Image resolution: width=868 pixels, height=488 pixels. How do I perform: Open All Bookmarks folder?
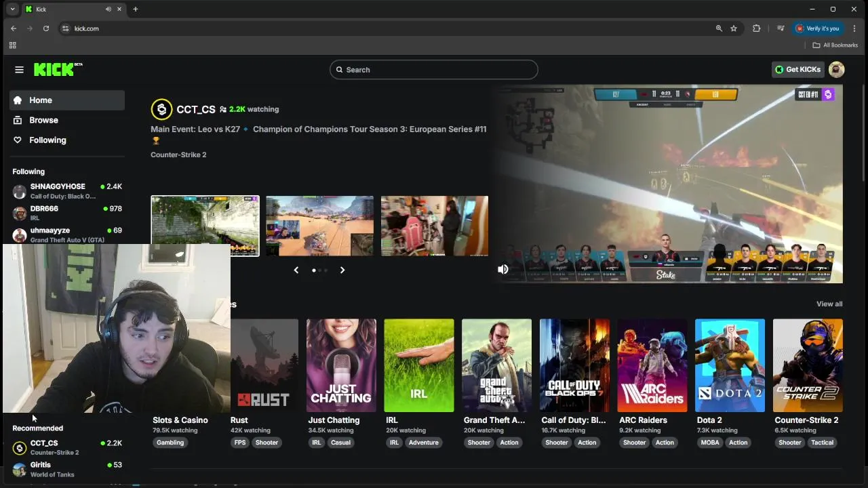[x=835, y=45]
